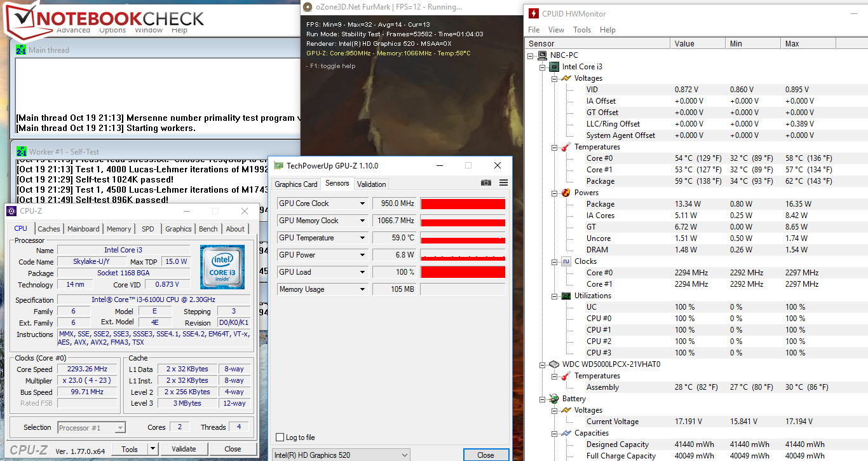Open the Help menu in HWMonitor

(607, 30)
